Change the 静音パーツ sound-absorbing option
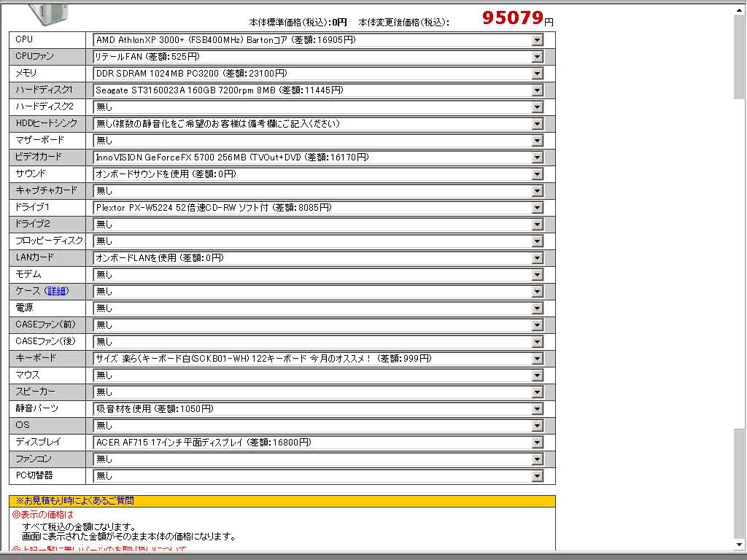 [537, 409]
